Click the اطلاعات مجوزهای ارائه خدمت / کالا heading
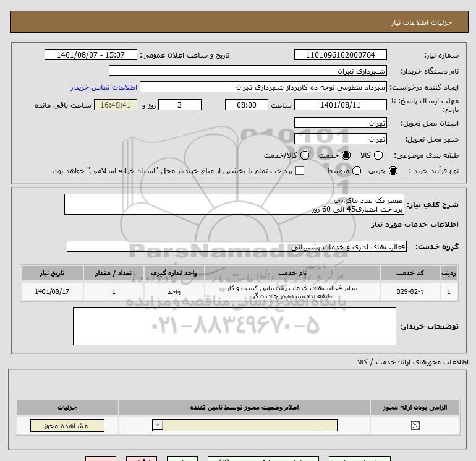476x461 pixels. tap(413, 362)
